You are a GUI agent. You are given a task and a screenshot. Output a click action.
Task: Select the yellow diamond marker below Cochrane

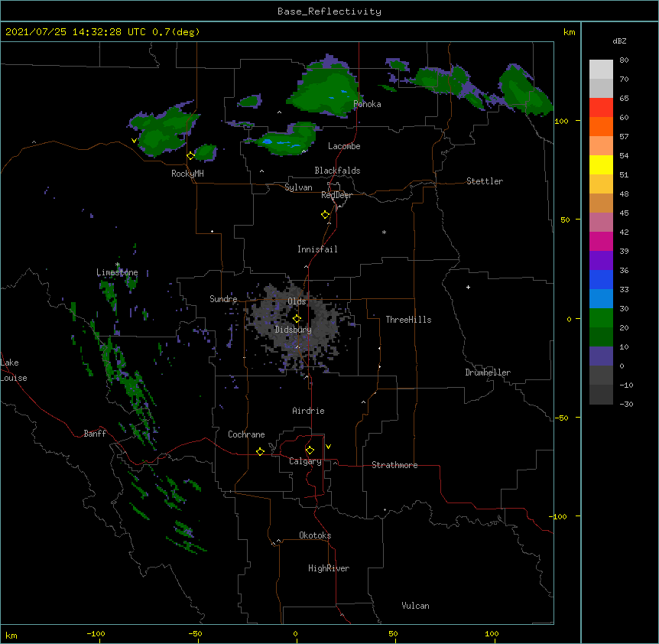coord(260,451)
